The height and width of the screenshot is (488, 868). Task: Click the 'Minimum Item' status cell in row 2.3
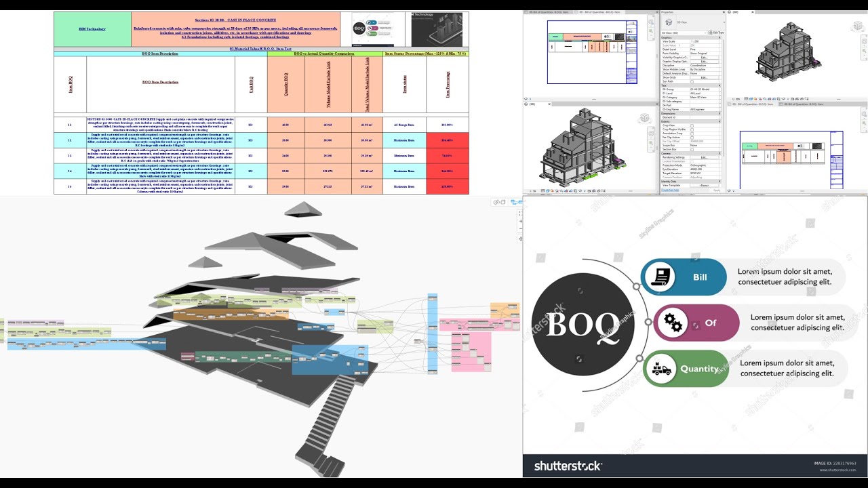tap(405, 155)
